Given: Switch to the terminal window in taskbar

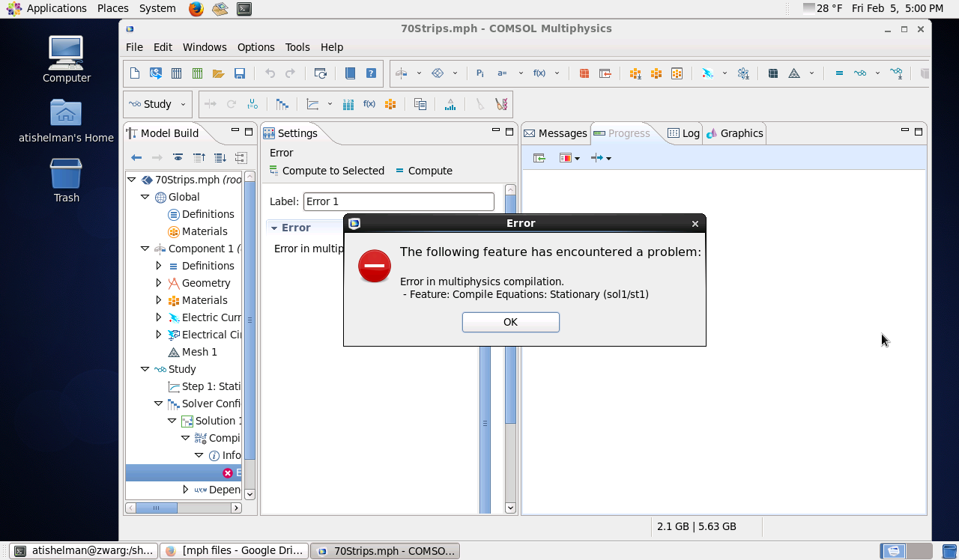Looking at the screenshot, I should coord(83,551).
